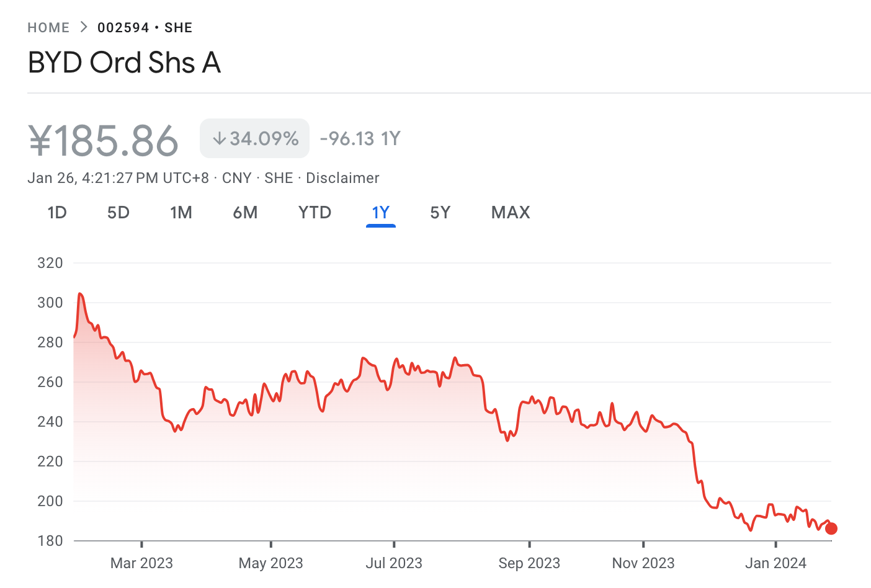Open the HOME breadcrumb link
Screen dimensions: 871x588
48,28
